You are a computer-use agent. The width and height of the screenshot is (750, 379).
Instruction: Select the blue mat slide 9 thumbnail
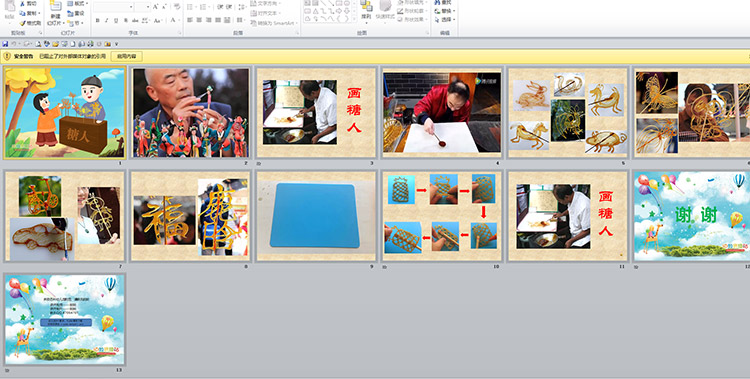point(316,215)
